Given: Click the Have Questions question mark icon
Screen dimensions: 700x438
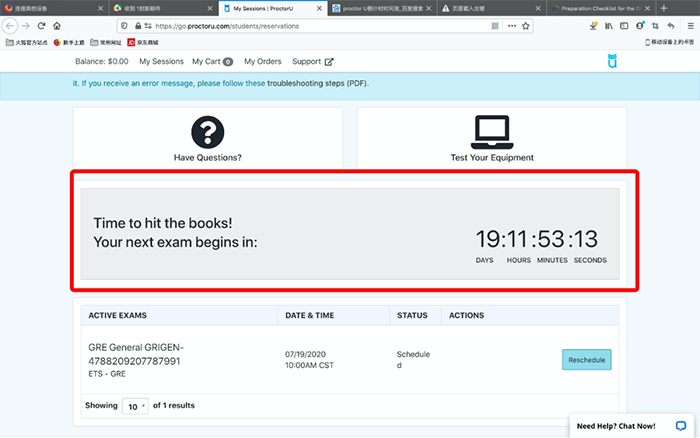Looking at the screenshot, I should [x=207, y=131].
